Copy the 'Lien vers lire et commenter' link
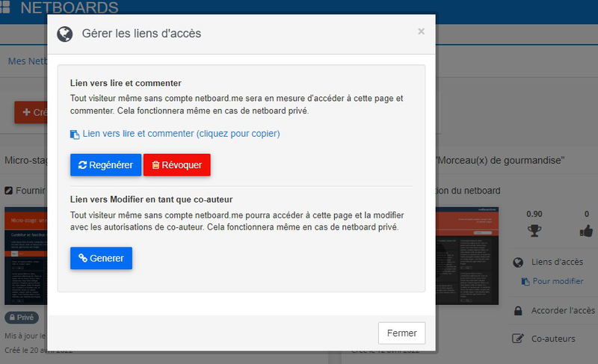The height and width of the screenshot is (364, 598). point(181,134)
